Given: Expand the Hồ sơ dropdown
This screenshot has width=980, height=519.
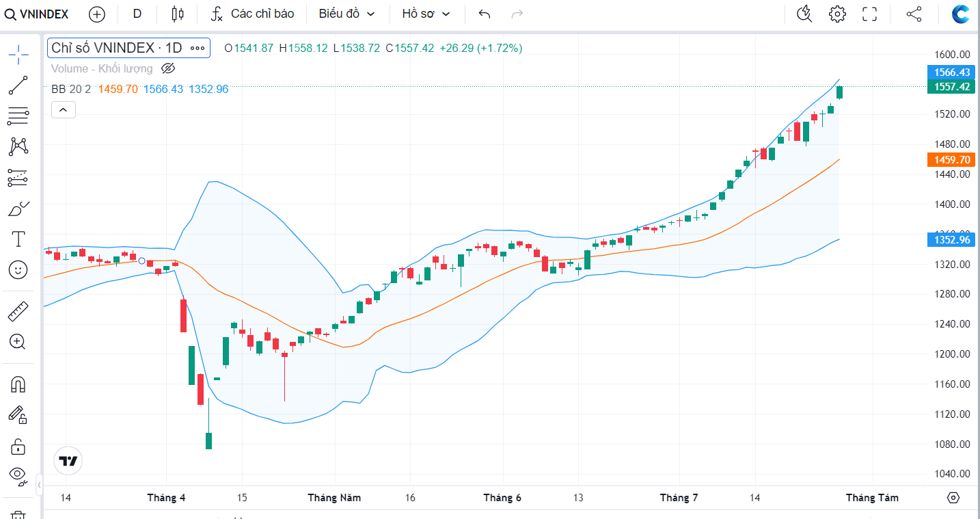Looking at the screenshot, I should (426, 14).
